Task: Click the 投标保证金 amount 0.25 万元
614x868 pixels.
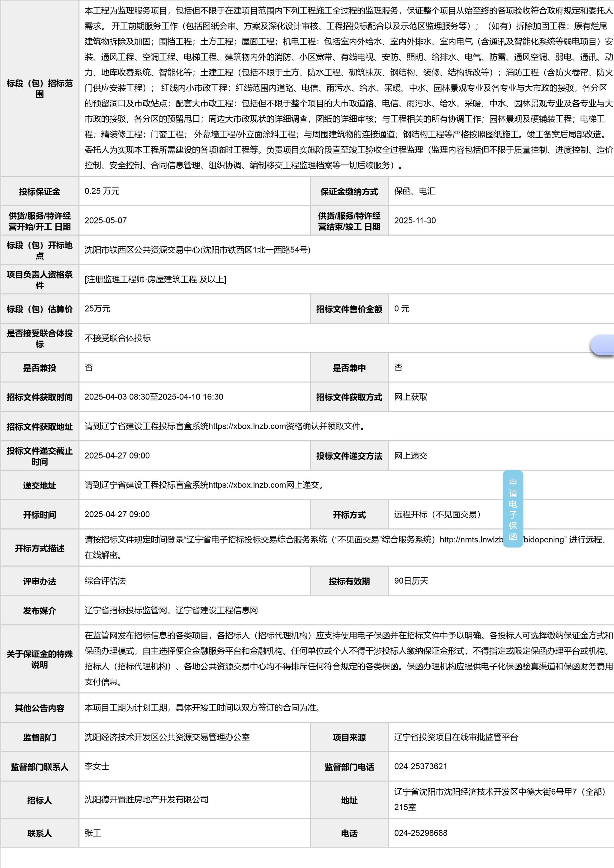Action: pos(102,191)
